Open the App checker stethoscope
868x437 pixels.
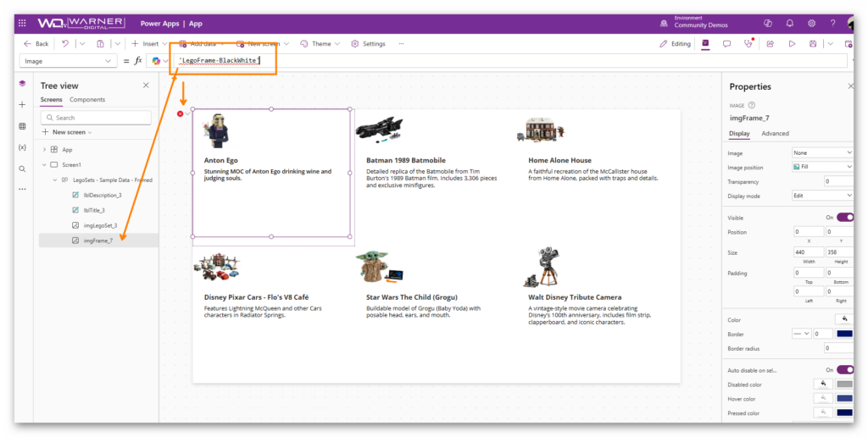(x=749, y=43)
